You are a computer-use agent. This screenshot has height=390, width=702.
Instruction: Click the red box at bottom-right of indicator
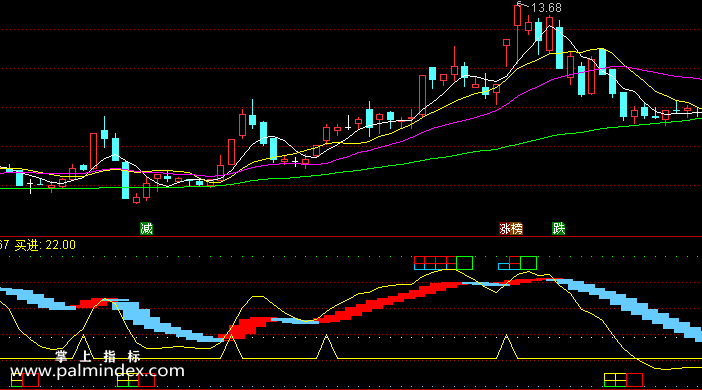pos(634,380)
